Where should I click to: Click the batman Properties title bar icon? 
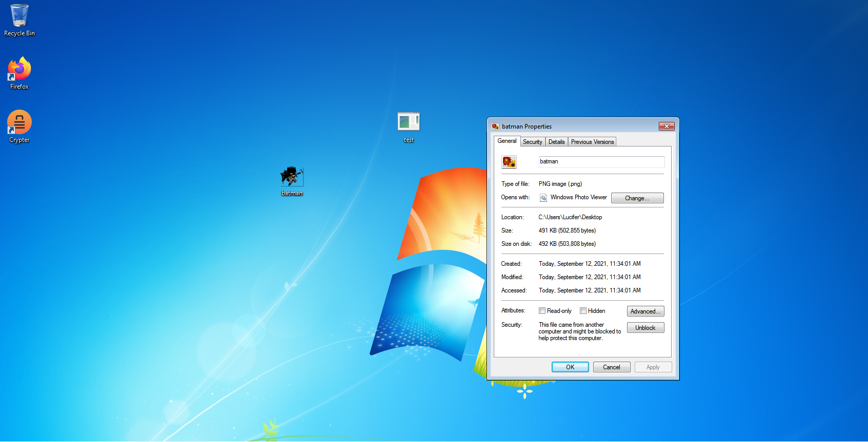click(495, 127)
